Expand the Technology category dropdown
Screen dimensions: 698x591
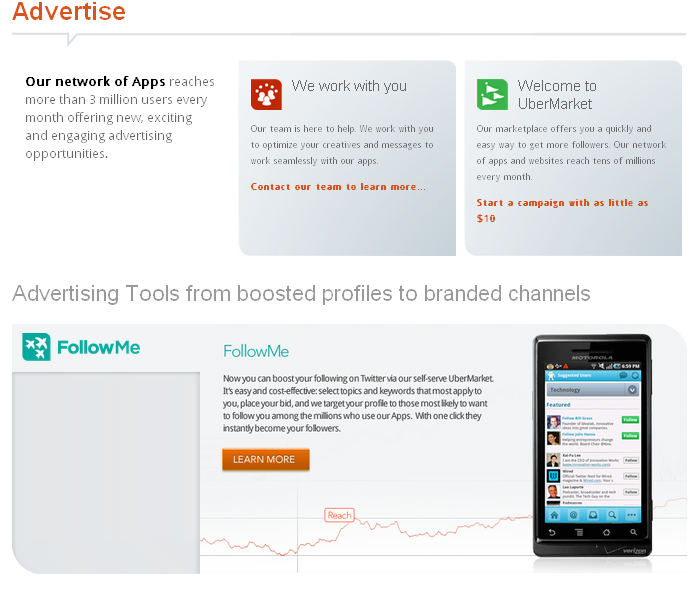[x=632, y=390]
